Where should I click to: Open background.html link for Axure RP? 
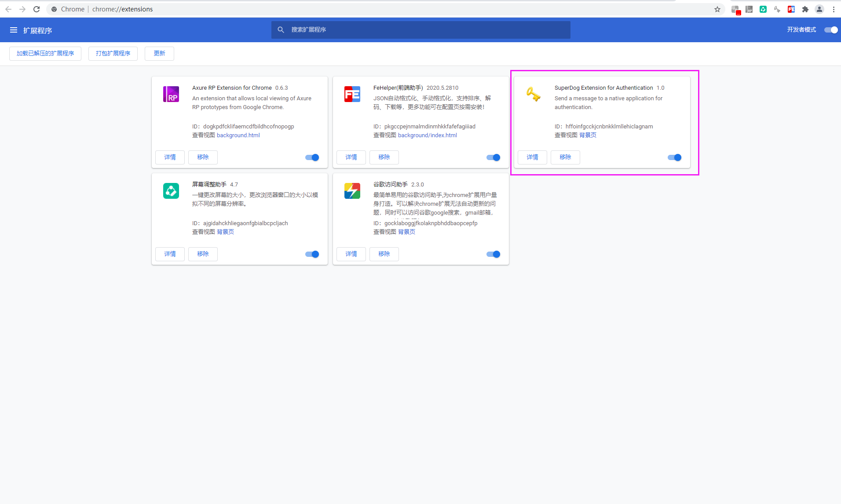(238, 135)
